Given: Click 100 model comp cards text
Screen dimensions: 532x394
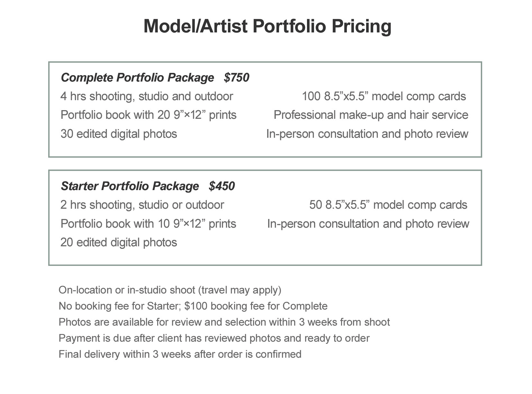Looking at the screenshot, I should 384,96.
